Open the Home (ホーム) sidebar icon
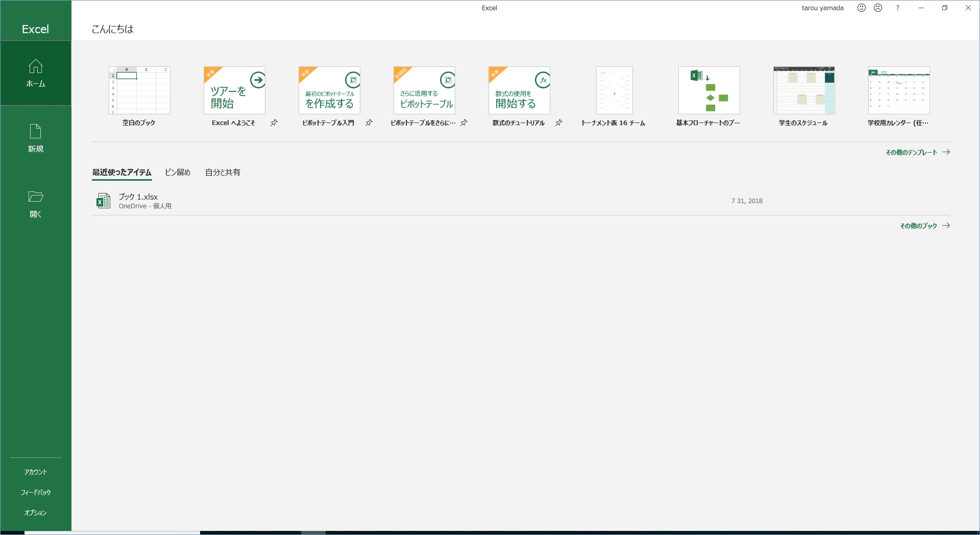This screenshot has height=535, width=980. point(36,66)
